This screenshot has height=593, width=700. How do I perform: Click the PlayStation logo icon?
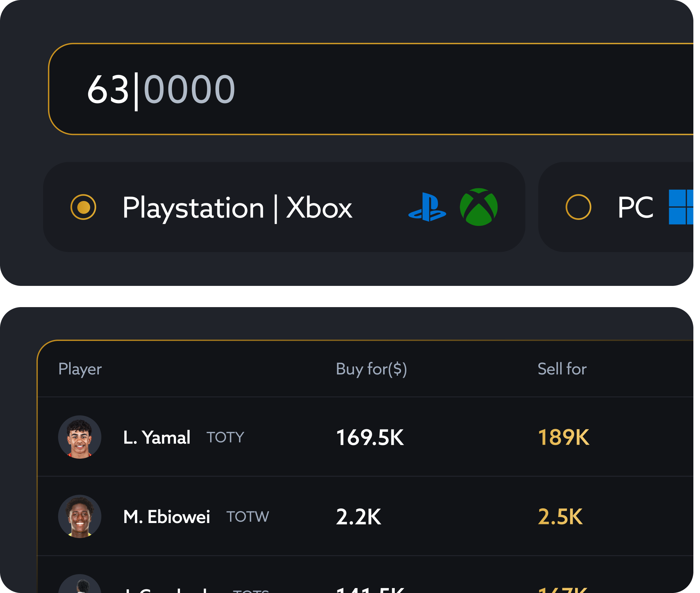(x=427, y=207)
